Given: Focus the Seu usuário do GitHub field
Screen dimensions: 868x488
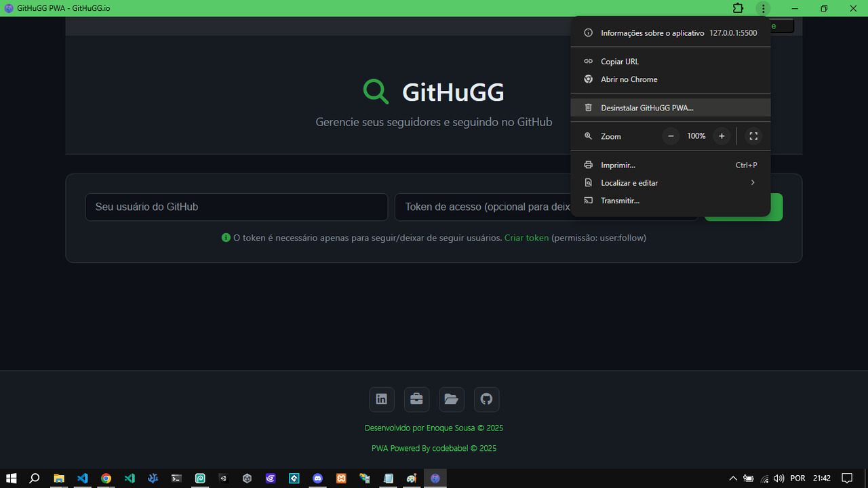Looking at the screenshot, I should (237, 207).
